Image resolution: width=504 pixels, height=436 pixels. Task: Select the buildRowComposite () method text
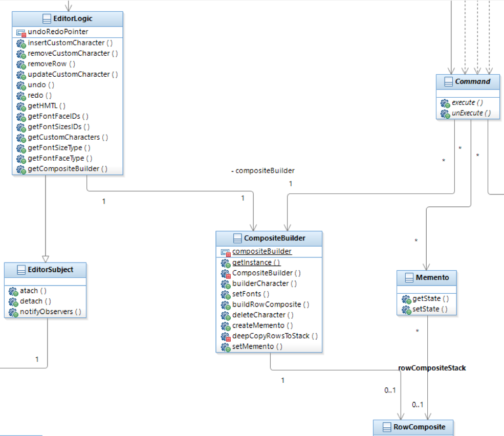tap(271, 304)
